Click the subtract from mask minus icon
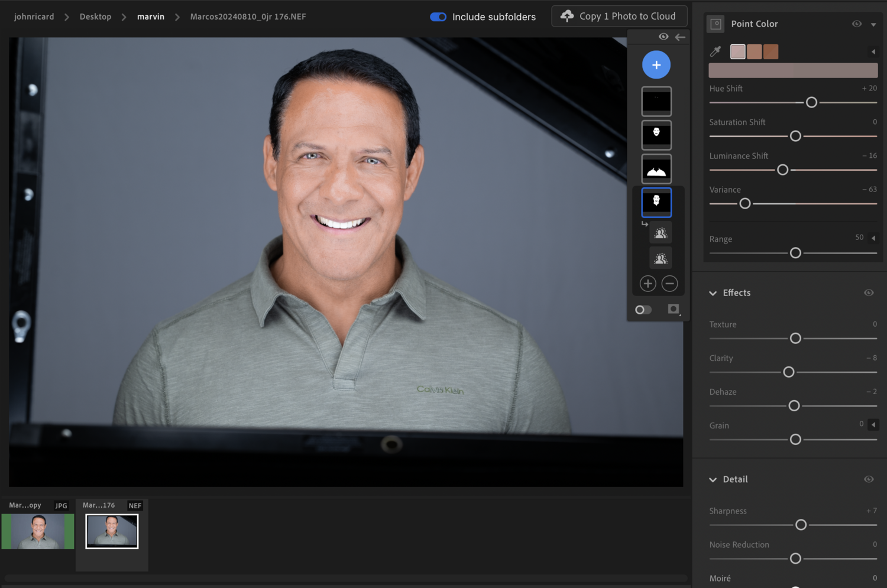 [669, 284]
